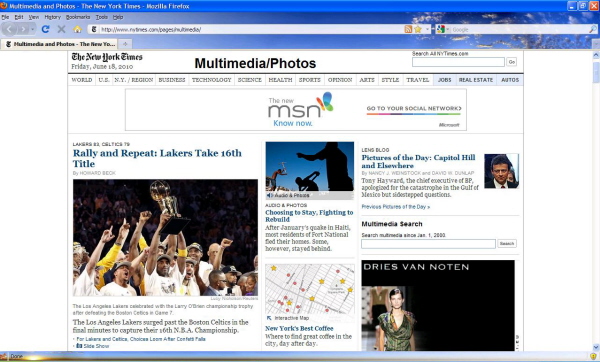Go to the Home page icon
The width and height of the screenshot is (600, 362).
(77, 29)
